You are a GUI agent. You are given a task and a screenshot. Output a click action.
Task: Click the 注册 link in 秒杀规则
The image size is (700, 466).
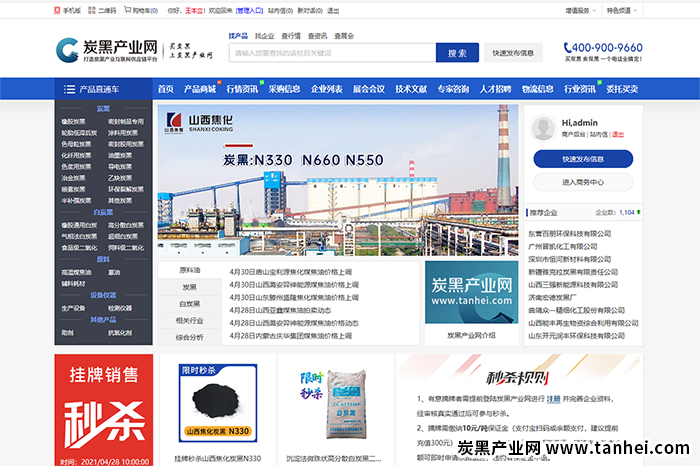tap(554, 399)
